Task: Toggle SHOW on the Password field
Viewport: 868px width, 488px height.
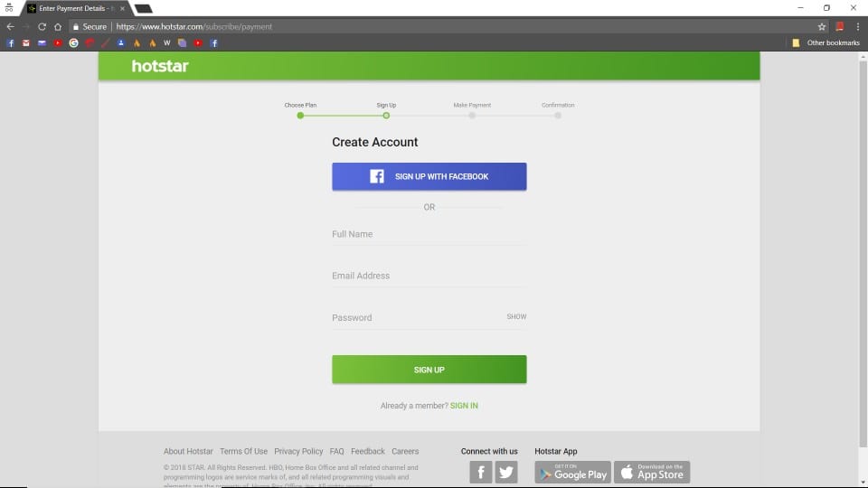Action: (x=516, y=316)
